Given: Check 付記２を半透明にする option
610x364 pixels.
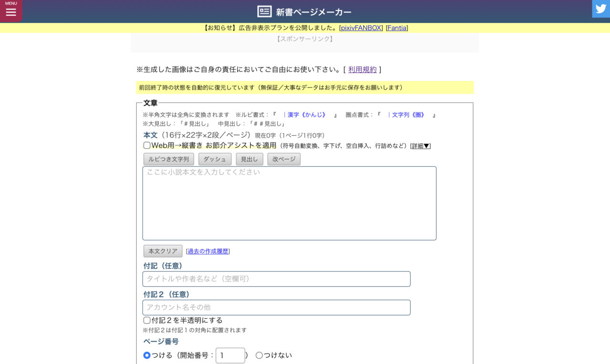Looking at the screenshot, I should click(x=146, y=320).
